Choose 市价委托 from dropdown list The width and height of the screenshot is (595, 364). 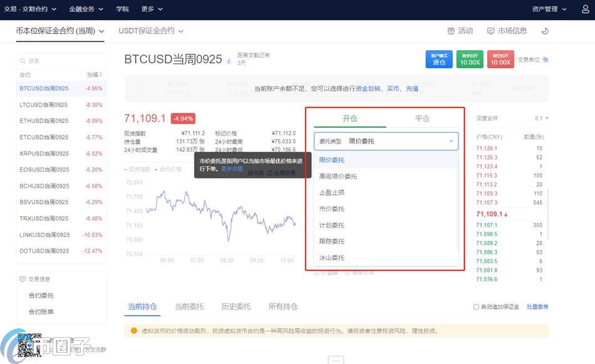[386, 209]
